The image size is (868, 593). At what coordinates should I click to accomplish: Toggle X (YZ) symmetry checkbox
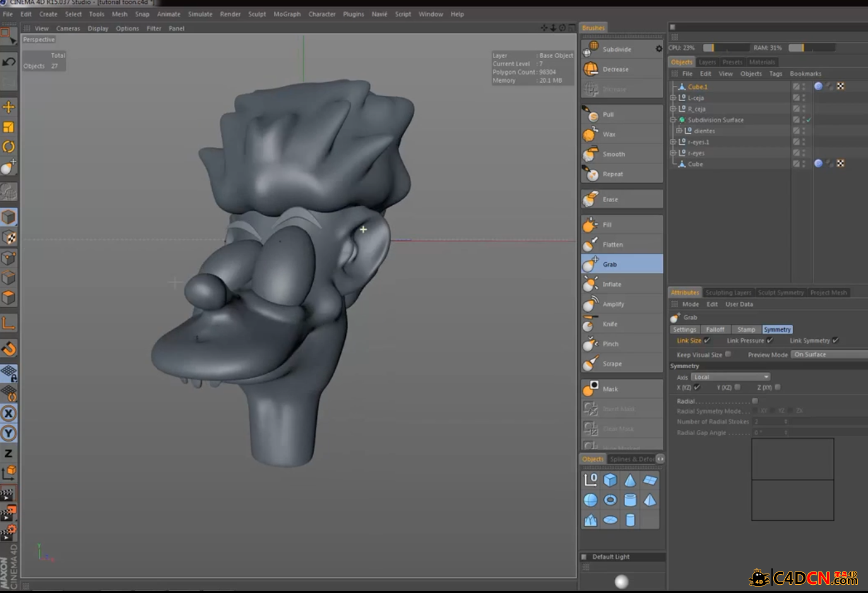click(x=697, y=387)
